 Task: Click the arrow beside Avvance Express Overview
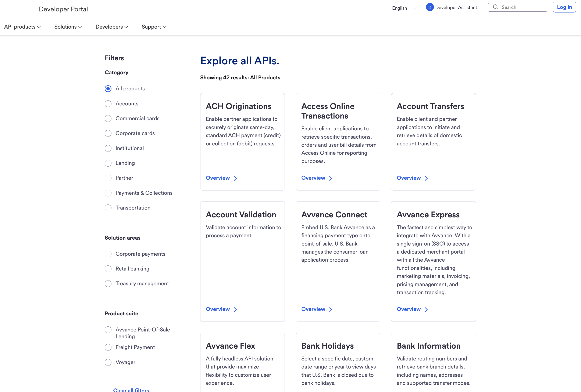point(426,310)
